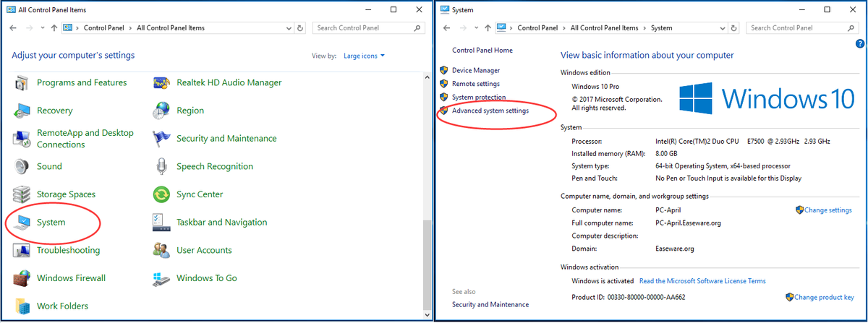Select PC-April.Easeware.org full computer name

pyautogui.click(x=687, y=223)
